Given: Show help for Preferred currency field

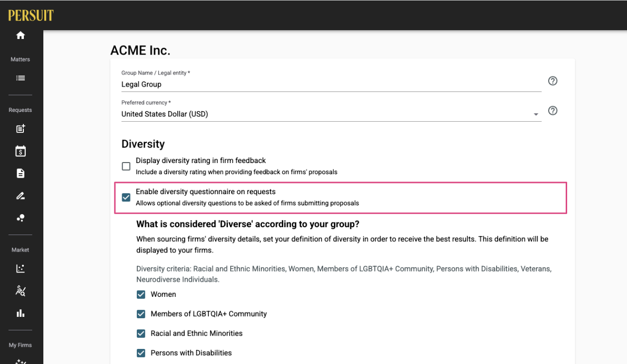Looking at the screenshot, I should click(553, 110).
